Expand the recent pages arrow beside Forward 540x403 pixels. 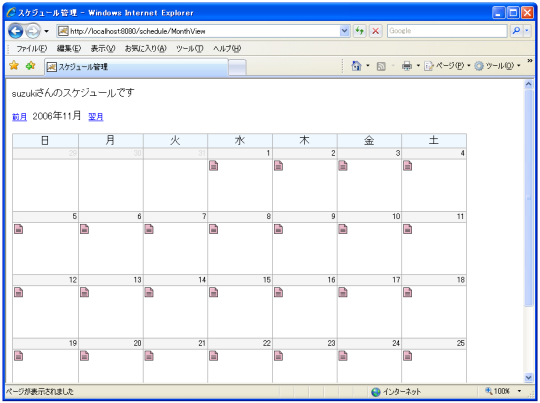click(x=46, y=31)
